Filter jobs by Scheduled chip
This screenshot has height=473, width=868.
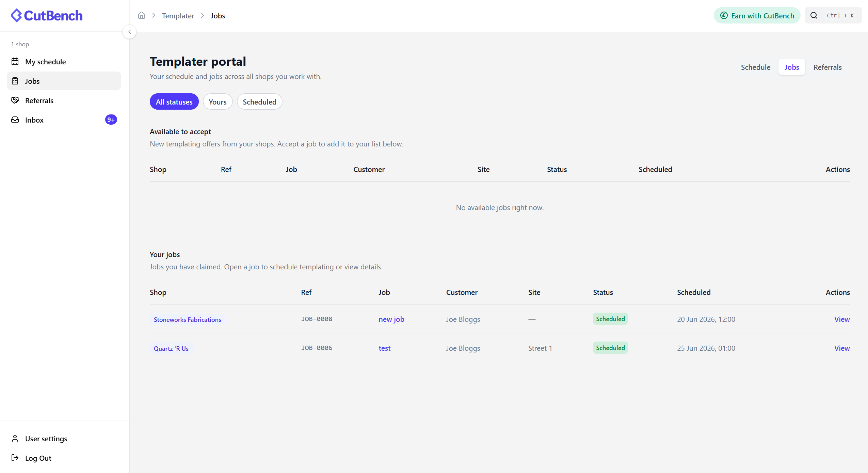pos(259,102)
